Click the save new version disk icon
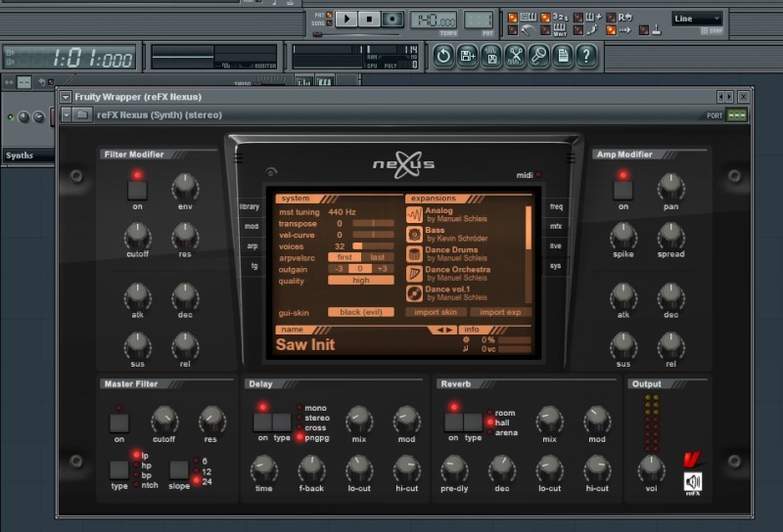783x532 pixels. pyautogui.click(x=468, y=56)
